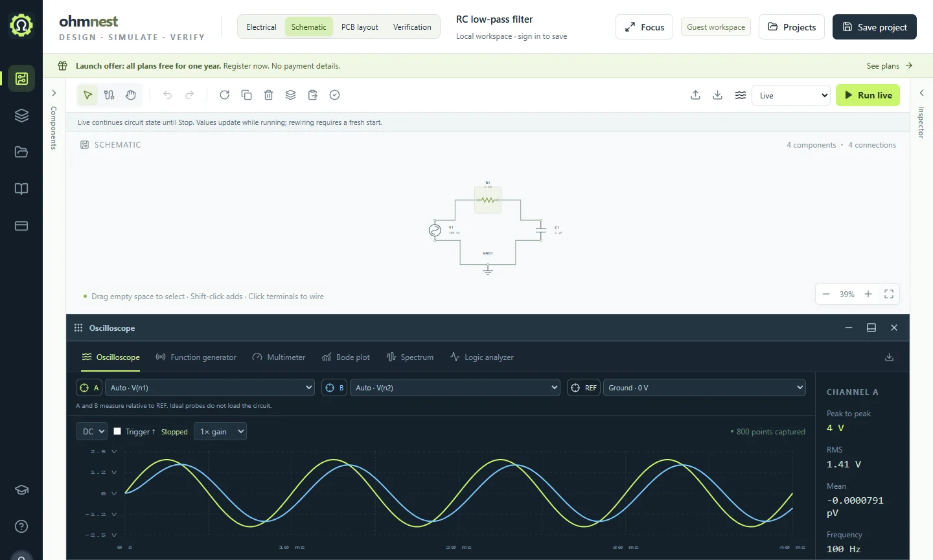Open the REF Ground · 0 V dropdown

coord(704,388)
